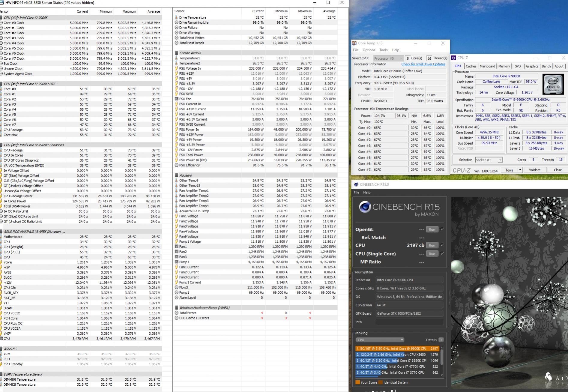Click the Cinebench Info input field
The height and width of the screenshot is (392, 568).
point(409,322)
